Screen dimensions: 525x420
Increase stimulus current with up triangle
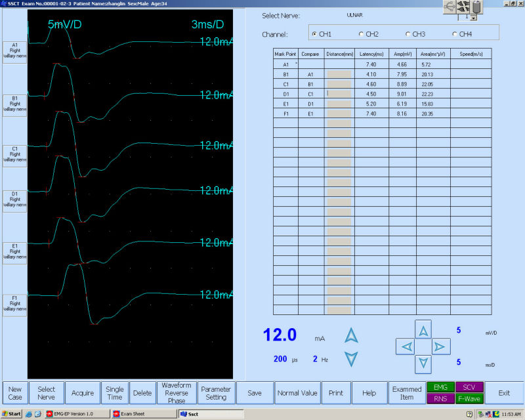(351, 335)
